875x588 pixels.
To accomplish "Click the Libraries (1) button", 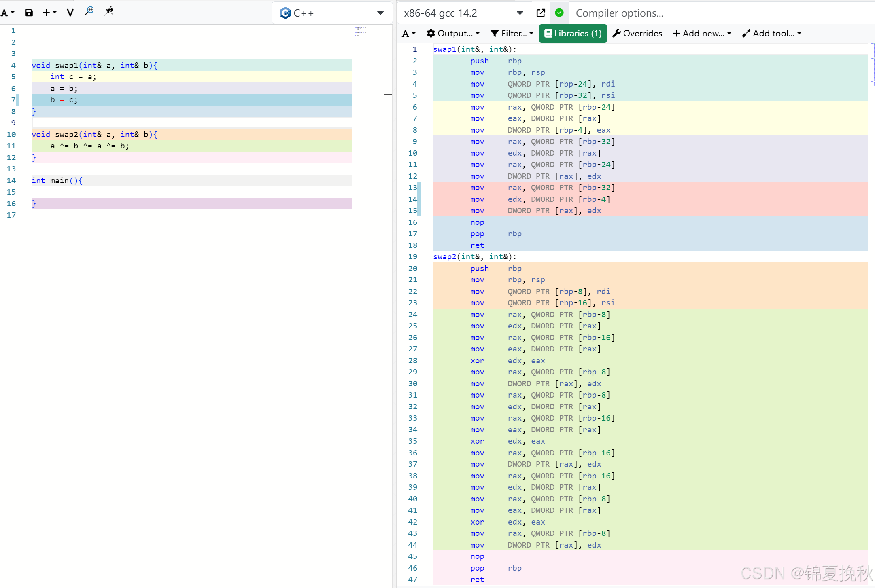I will (573, 33).
